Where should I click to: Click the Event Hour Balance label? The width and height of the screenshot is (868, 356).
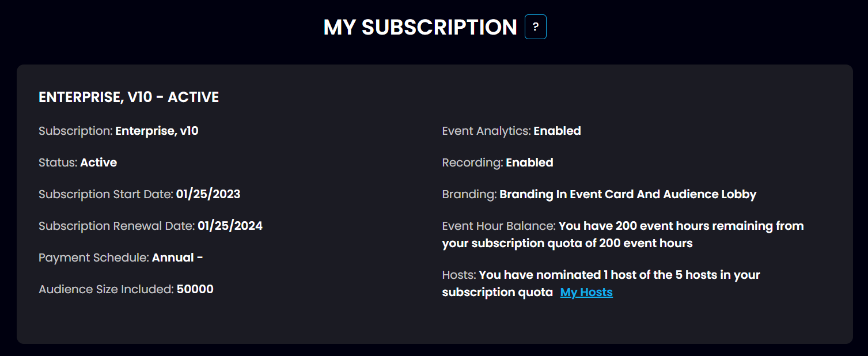499,226
